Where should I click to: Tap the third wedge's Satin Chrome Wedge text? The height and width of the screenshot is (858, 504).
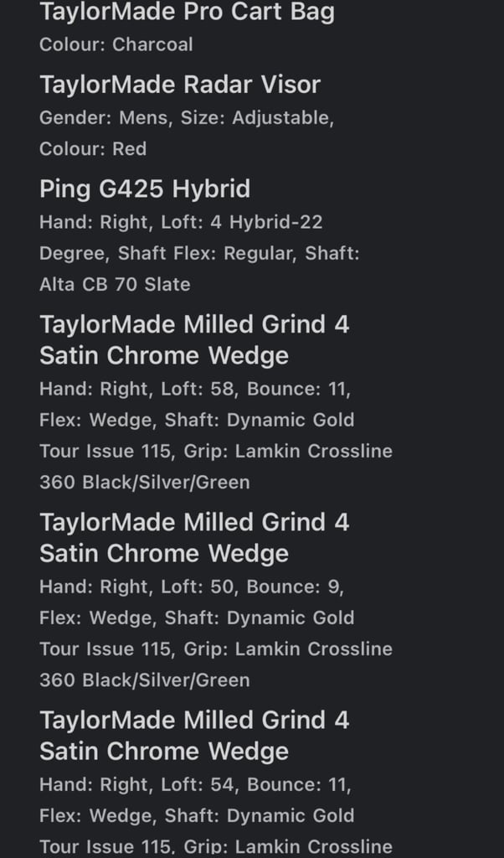(x=164, y=752)
